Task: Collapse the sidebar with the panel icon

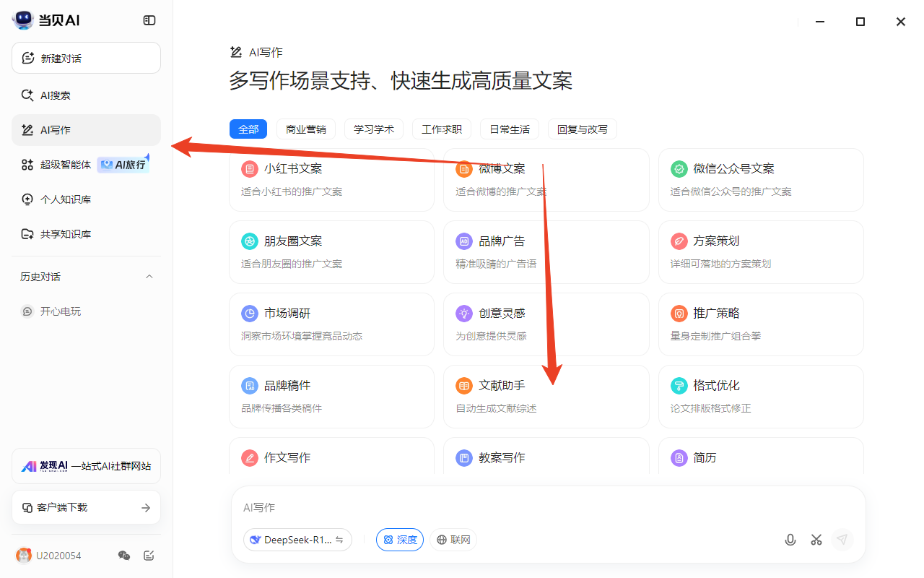Action: click(149, 20)
